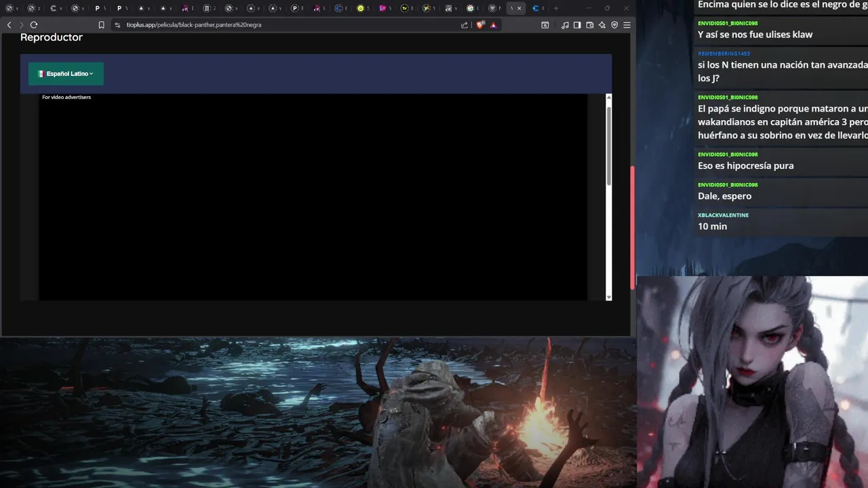Open the Leo AI sparkle icon

click(x=602, y=25)
